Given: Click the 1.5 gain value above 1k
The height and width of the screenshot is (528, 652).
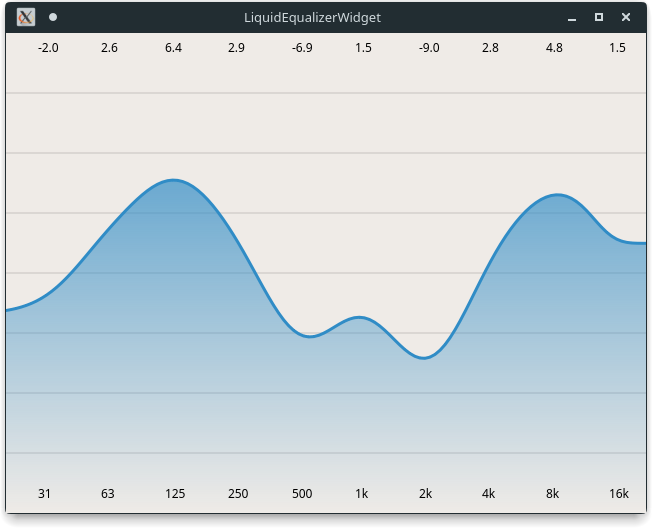Looking at the screenshot, I should 363,48.
